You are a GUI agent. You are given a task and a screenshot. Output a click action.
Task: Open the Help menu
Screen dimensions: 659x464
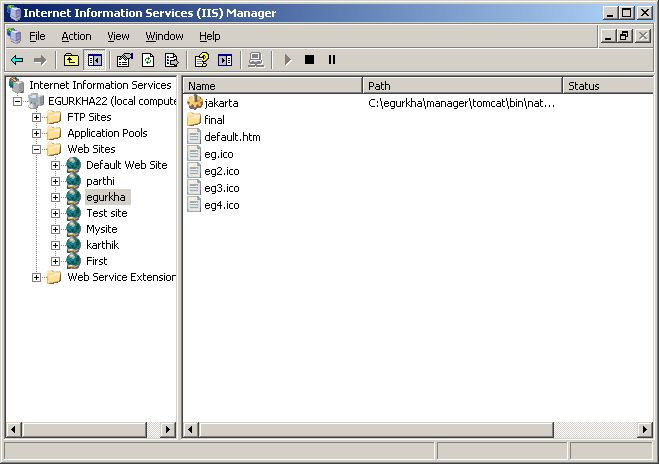[210, 37]
